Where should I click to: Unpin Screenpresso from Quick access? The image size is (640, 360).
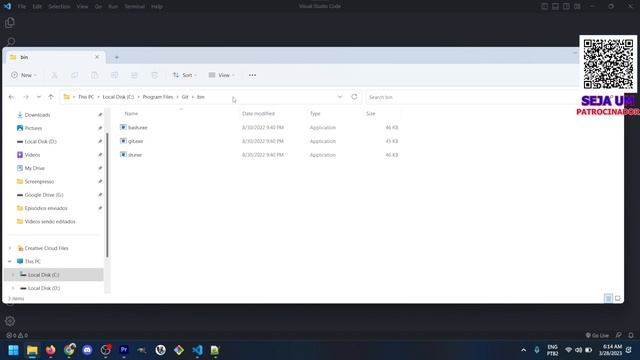coord(100,182)
